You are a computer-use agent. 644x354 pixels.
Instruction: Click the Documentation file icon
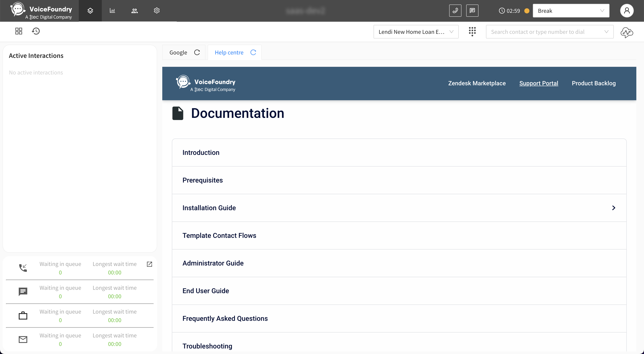click(x=178, y=113)
